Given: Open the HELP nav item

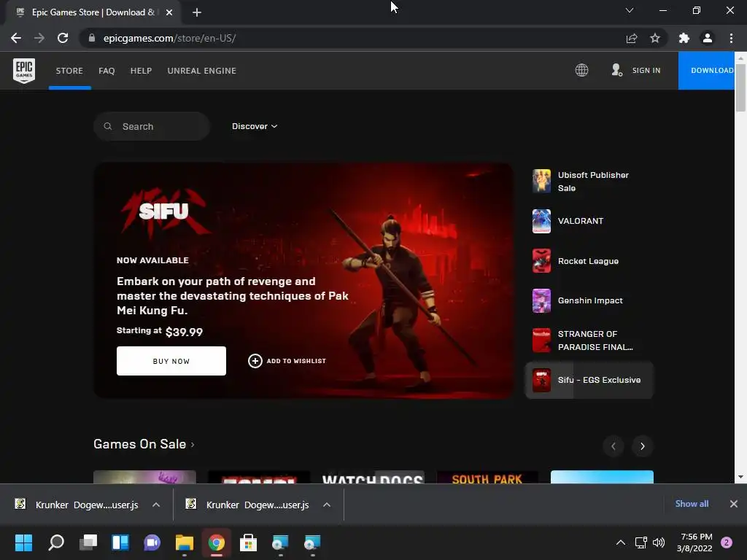Looking at the screenshot, I should tap(141, 71).
